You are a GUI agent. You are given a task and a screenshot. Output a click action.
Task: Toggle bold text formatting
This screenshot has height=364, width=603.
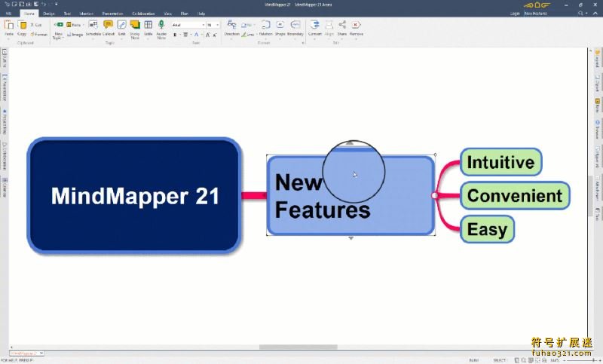pyautogui.click(x=175, y=35)
